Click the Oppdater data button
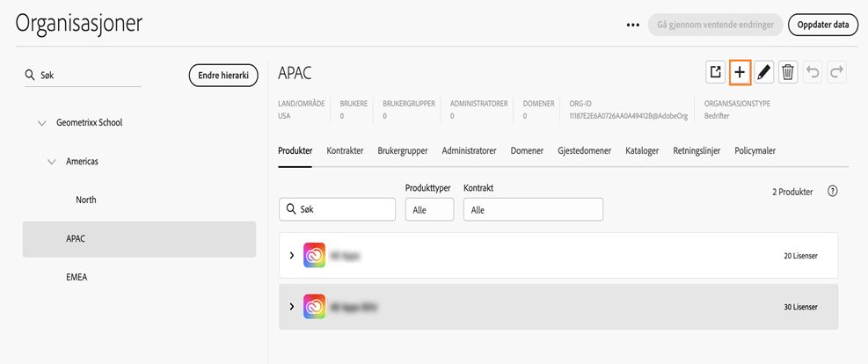The width and height of the screenshot is (868, 364). (x=822, y=25)
